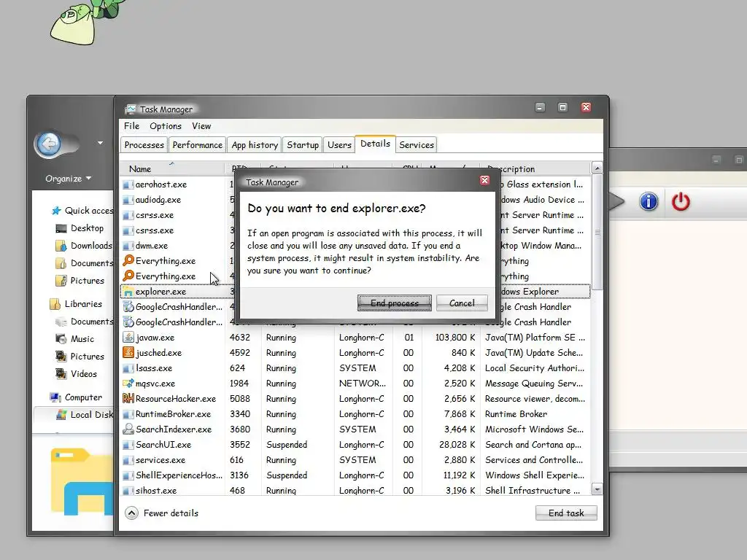The image size is (747, 560).
Task: Close the end explorer.exe dialog
Action: pos(484,180)
